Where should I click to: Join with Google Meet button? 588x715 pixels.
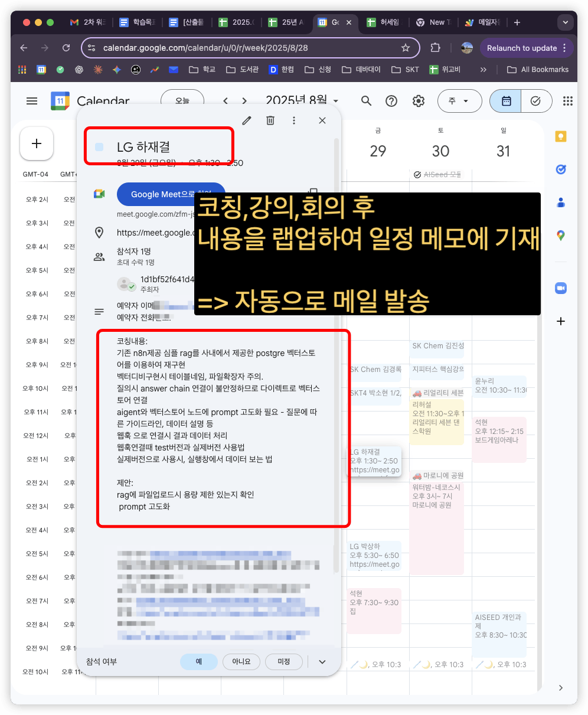coord(171,194)
